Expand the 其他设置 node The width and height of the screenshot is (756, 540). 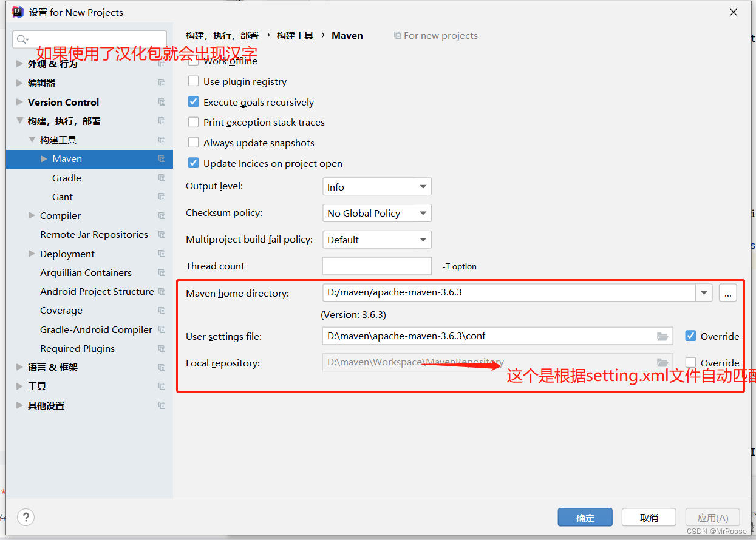point(19,405)
